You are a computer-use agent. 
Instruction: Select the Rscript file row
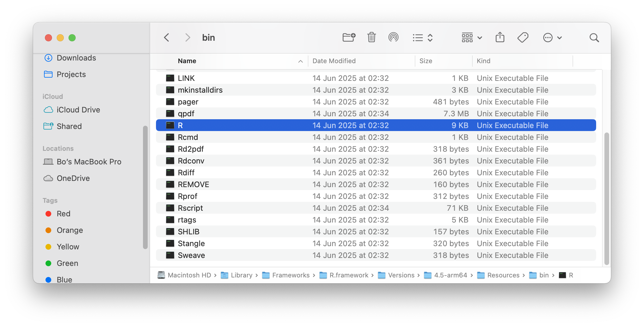(190, 208)
